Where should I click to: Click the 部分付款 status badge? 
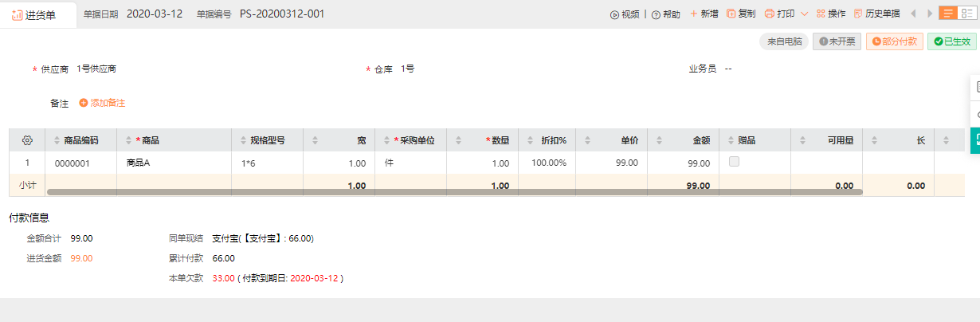(894, 41)
